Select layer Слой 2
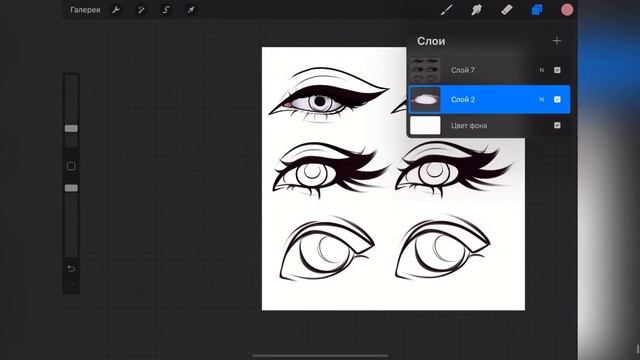 (489, 99)
